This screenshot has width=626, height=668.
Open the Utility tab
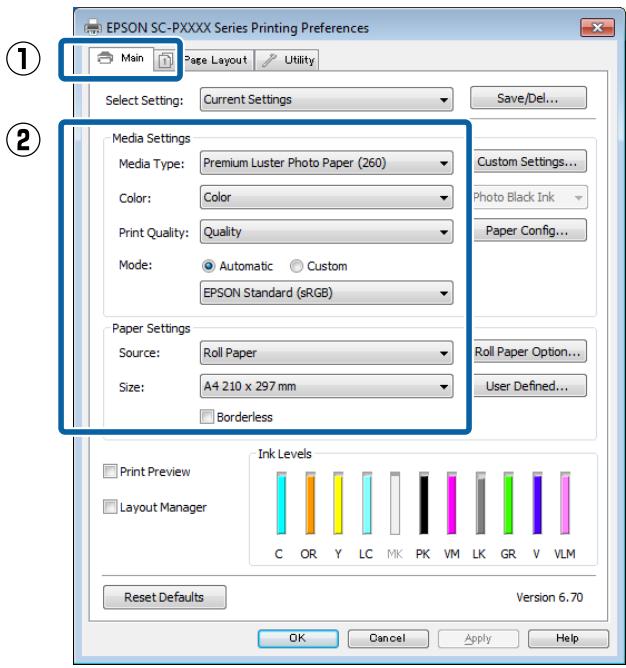[287, 60]
